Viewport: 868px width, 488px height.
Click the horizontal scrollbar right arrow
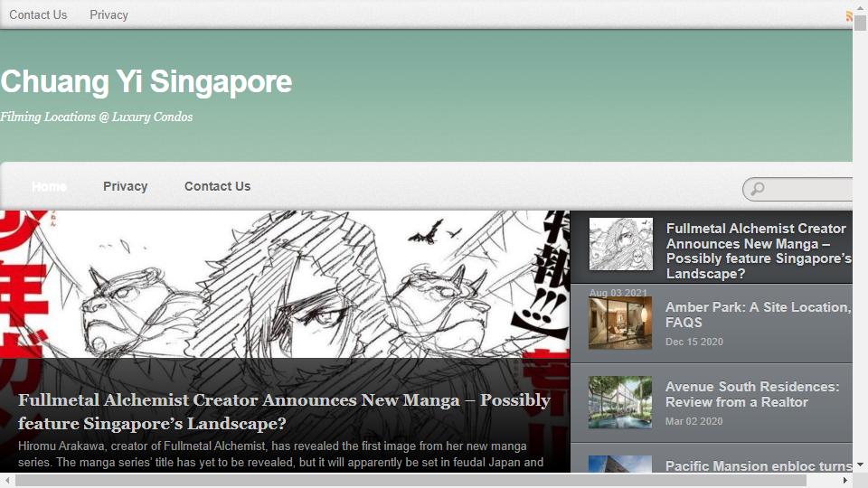tap(844, 480)
